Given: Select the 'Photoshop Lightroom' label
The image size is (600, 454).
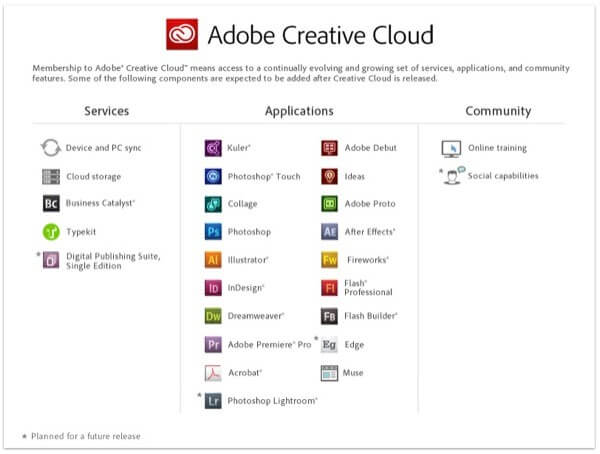Looking at the screenshot, I should point(272,401).
